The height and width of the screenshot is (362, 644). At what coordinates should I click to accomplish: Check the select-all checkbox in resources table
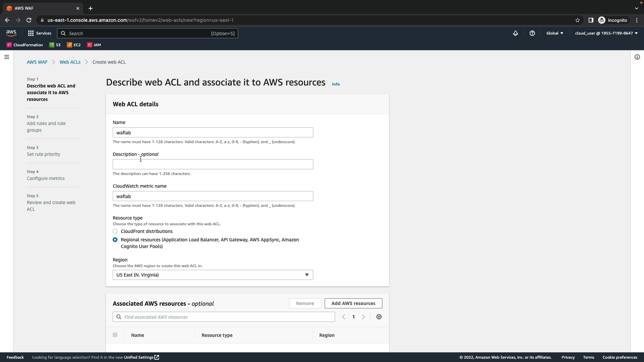[x=115, y=335]
